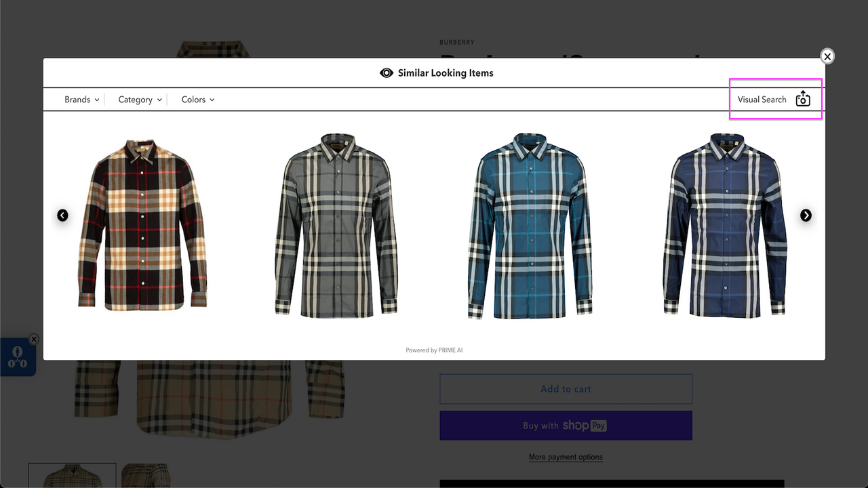
Task: Select the navy blue checked shirt
Action: tap(725, 225)
